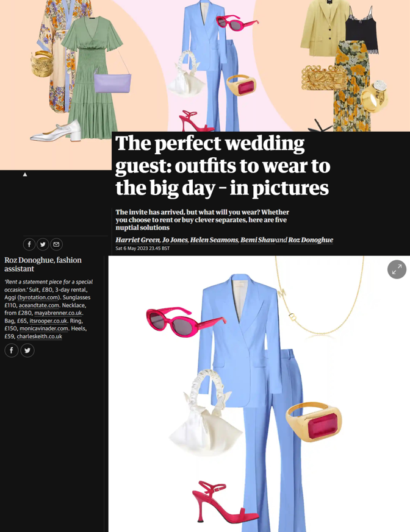Visit mayabrenner.co.uk necklace link

(x=58, y=313)
